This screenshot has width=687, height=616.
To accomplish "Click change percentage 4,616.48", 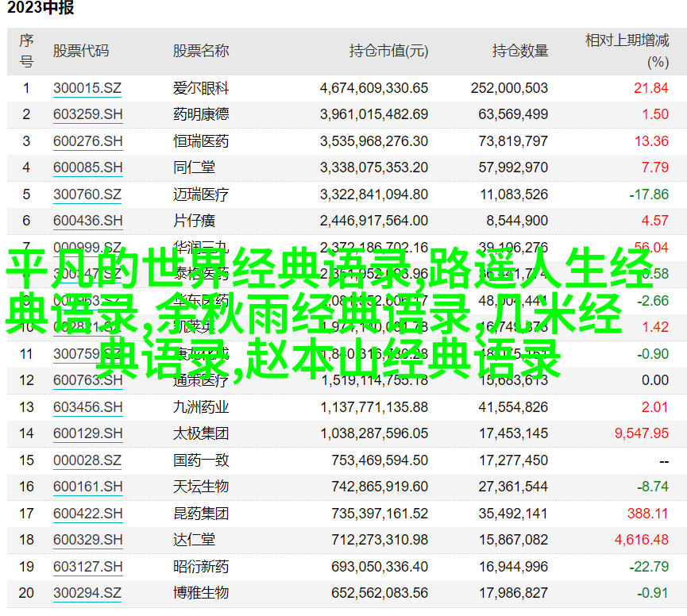I will click(x=642, y=539).
